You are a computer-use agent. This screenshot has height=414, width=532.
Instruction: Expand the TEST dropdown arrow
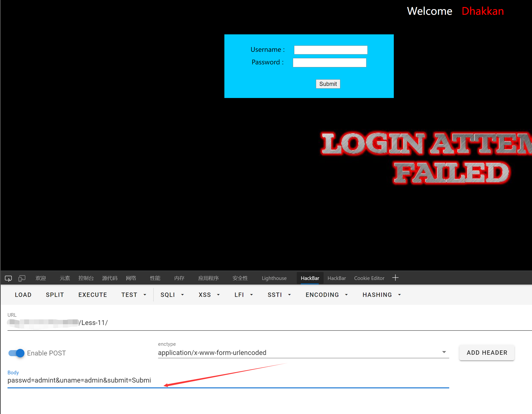[x=145, y=295]
